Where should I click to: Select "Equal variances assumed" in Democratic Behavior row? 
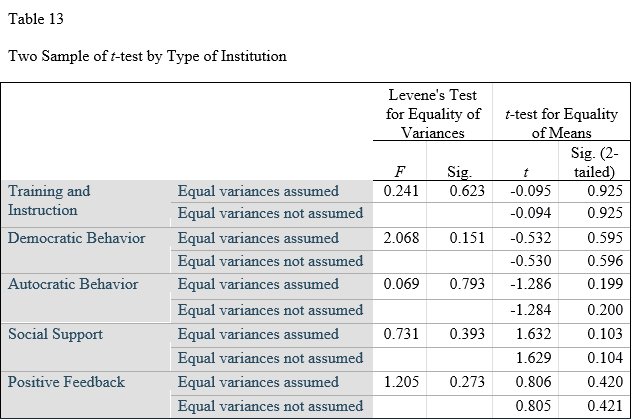[x=258, y=238]
